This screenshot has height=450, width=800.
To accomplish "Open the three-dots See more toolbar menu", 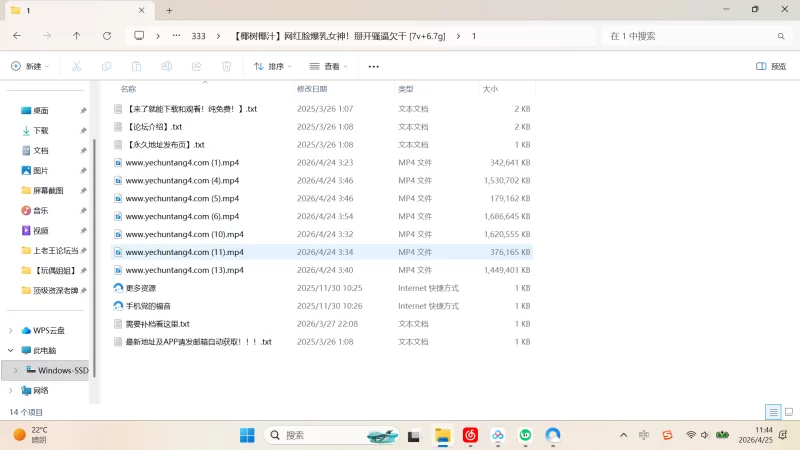I will pyautogui.click(x=373, y=66).
